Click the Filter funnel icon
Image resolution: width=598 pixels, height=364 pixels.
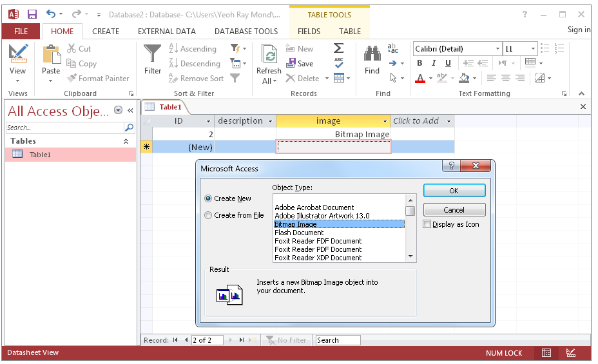click(x=153, y=53)
